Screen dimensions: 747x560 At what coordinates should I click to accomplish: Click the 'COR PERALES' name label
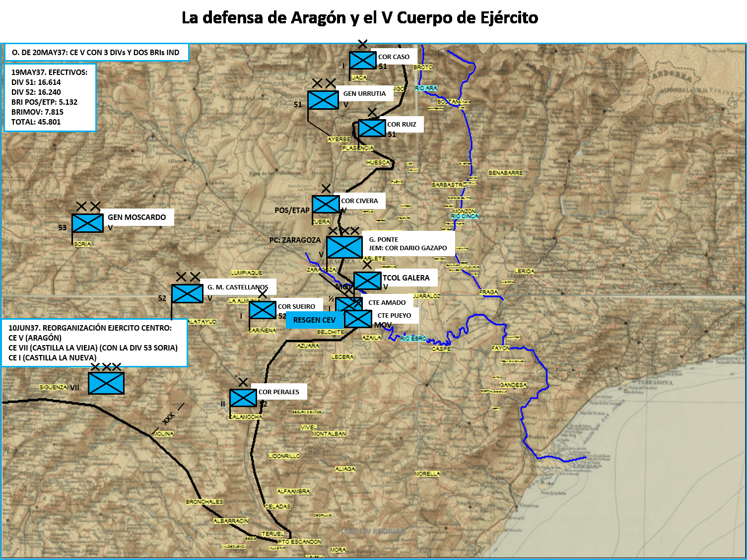click(x=279, y=392)
